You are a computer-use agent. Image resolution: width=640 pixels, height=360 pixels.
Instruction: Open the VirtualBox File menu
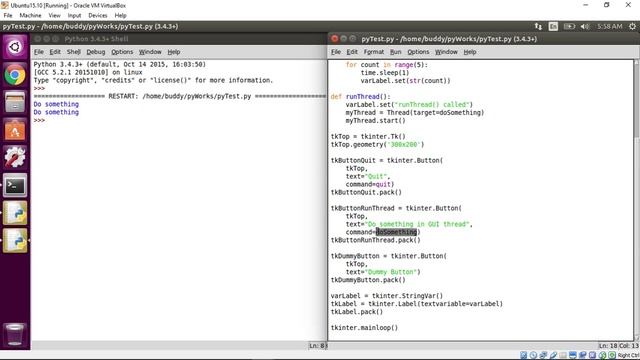8,16
